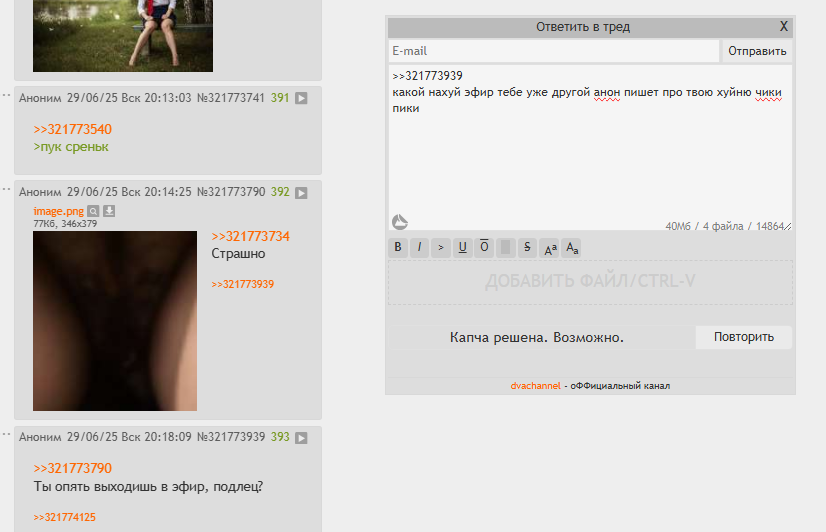
Task: Open image.png file link
Action: (58, 211)
